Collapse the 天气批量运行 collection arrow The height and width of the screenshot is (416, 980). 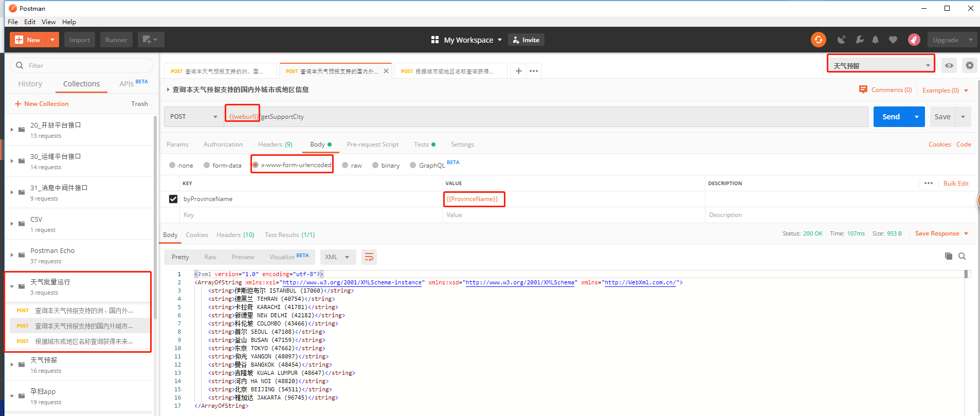pos(12,286)
